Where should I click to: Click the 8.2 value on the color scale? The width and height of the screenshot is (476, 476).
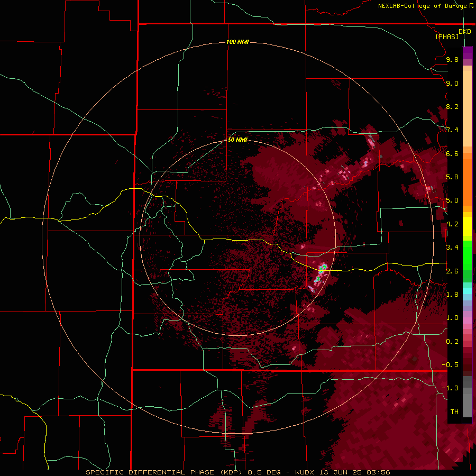(x=452, y=106)
